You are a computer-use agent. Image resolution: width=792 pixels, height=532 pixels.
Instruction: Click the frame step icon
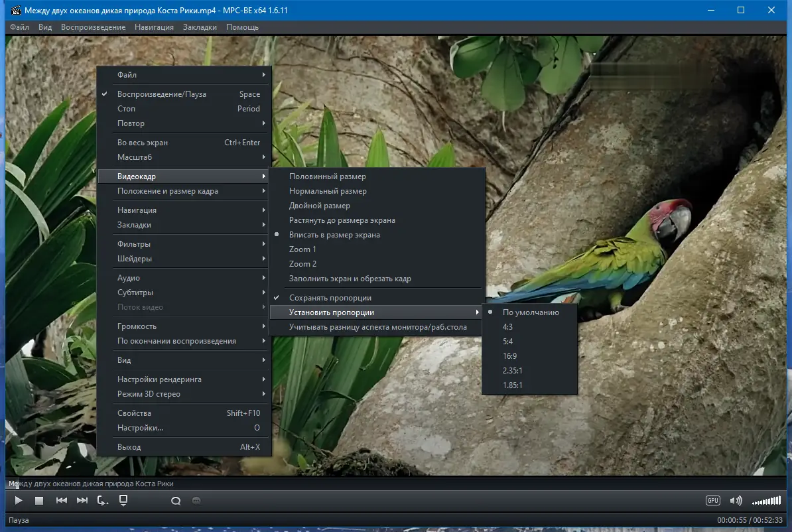tap(102, 500)
